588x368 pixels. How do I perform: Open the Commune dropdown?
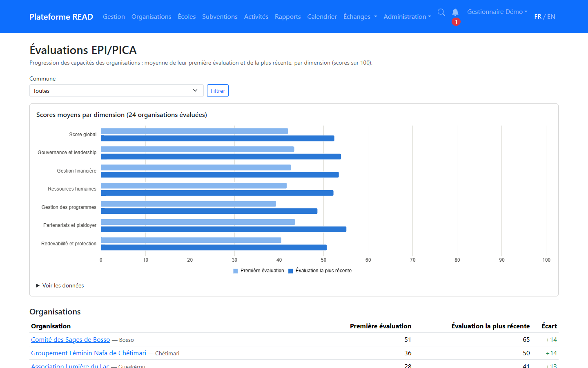[116, 91]
